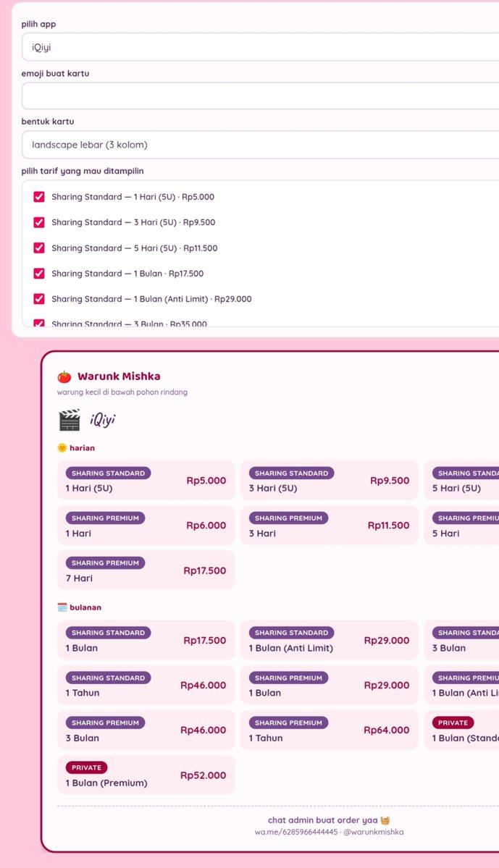Screen dimensions: 499x868
Task: Select the Sharing Premium 1 Hari Rp6.000 card
Action: [146, 526]
